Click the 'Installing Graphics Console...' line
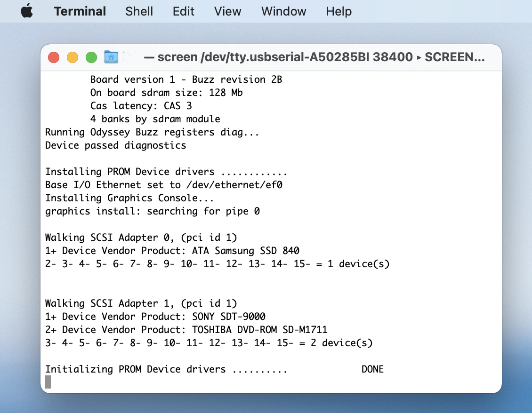This screenshot has width=532, height=413. [129, 198]
